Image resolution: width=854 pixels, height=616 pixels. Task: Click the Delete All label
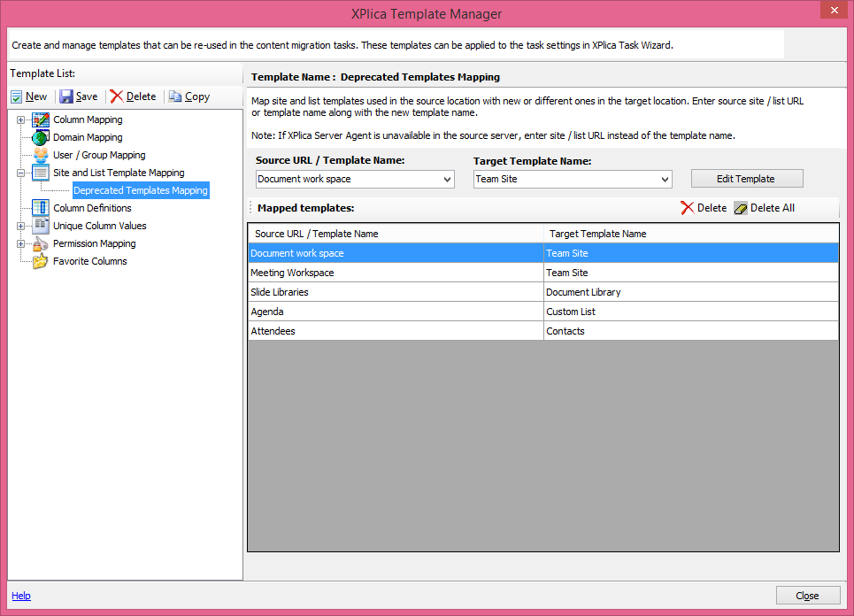tap(773, 208)
